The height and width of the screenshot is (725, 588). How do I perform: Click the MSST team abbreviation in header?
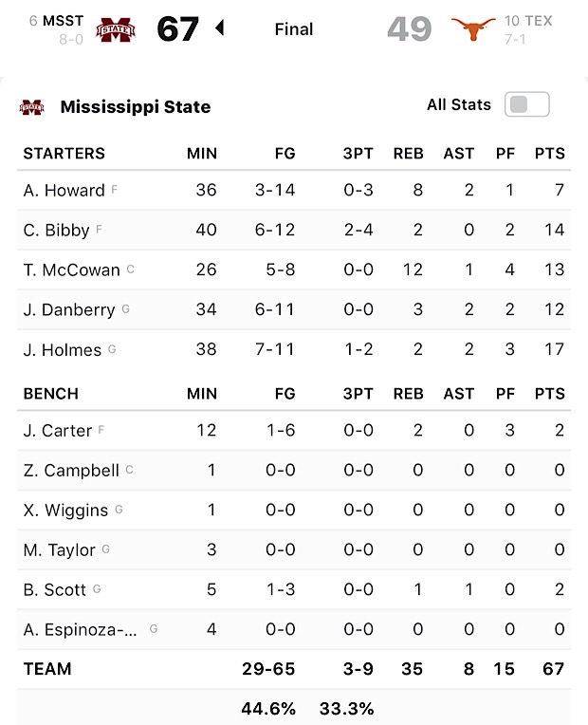pos(63,21)
